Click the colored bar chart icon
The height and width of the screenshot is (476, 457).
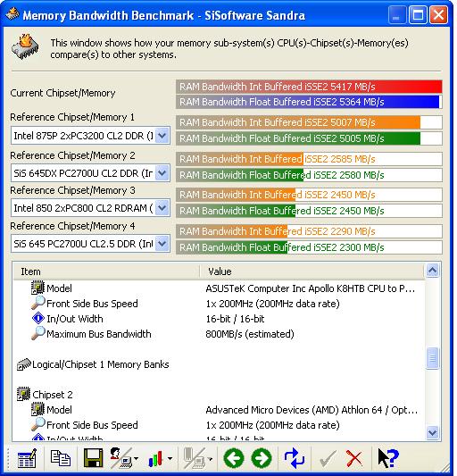(x=155, y=459)
